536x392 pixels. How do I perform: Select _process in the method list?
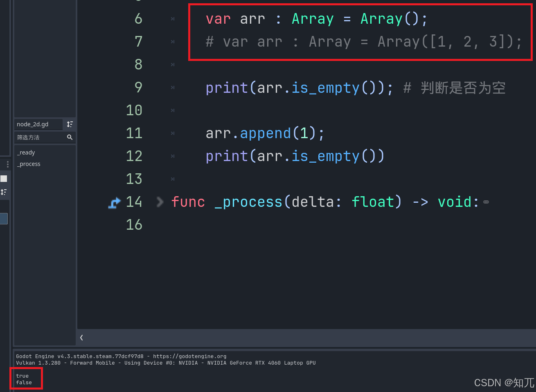click(29, 164)
